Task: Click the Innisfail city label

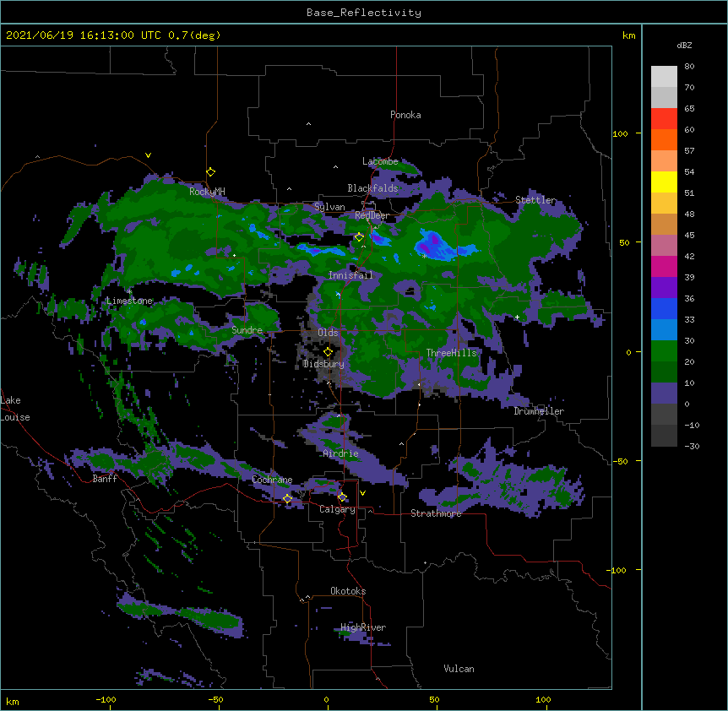Action: [350, 275]
